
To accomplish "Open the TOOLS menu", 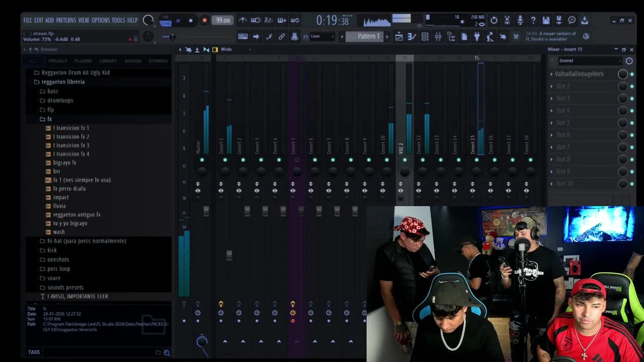I will coord(118,20).
